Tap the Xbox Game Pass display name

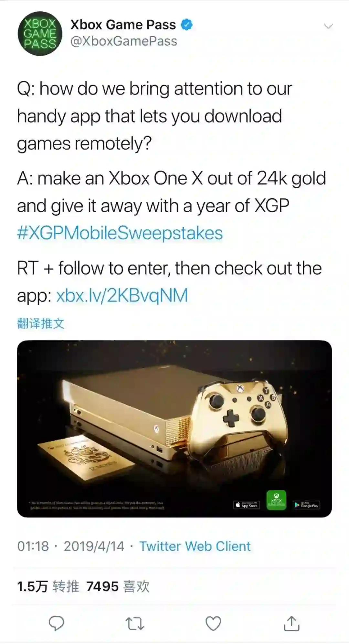(123, 25)
